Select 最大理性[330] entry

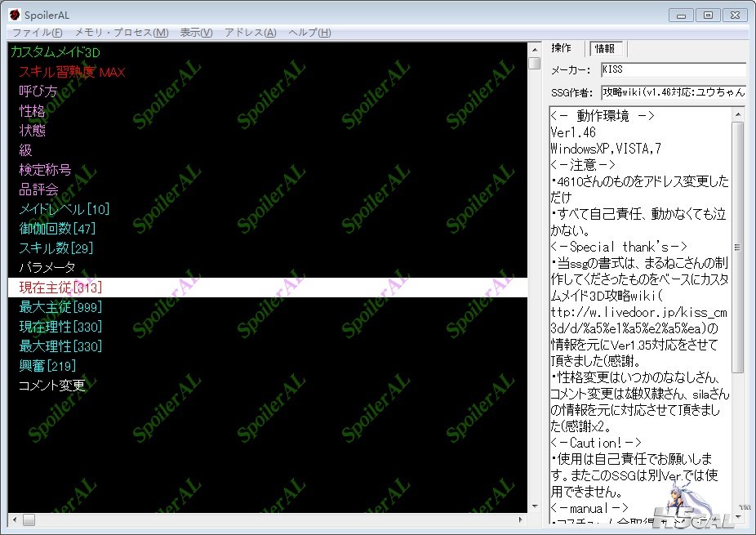click(60, 346)
